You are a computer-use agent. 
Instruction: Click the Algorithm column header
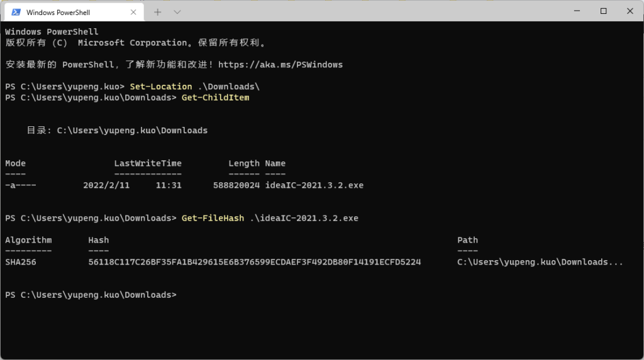(x=28, y=240)
